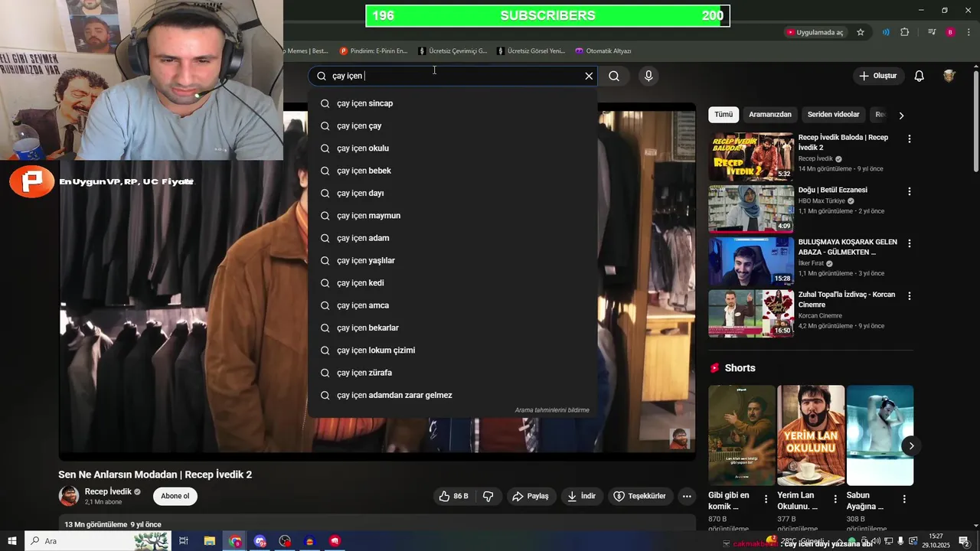Select suggestion çay içen dayı
The width and height of the screenshot is (980, 551).
(x=452, y=193)
